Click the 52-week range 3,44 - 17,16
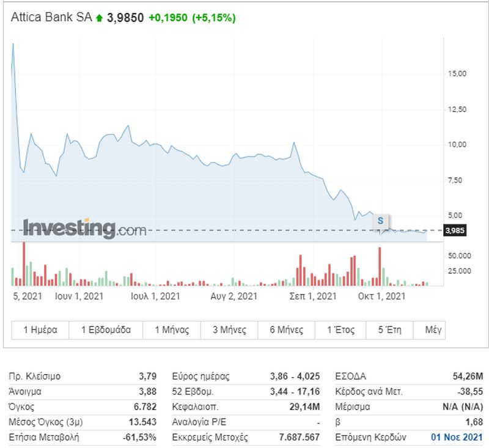The width and height of the screenshot is (489, 448). tap(295, 391)
